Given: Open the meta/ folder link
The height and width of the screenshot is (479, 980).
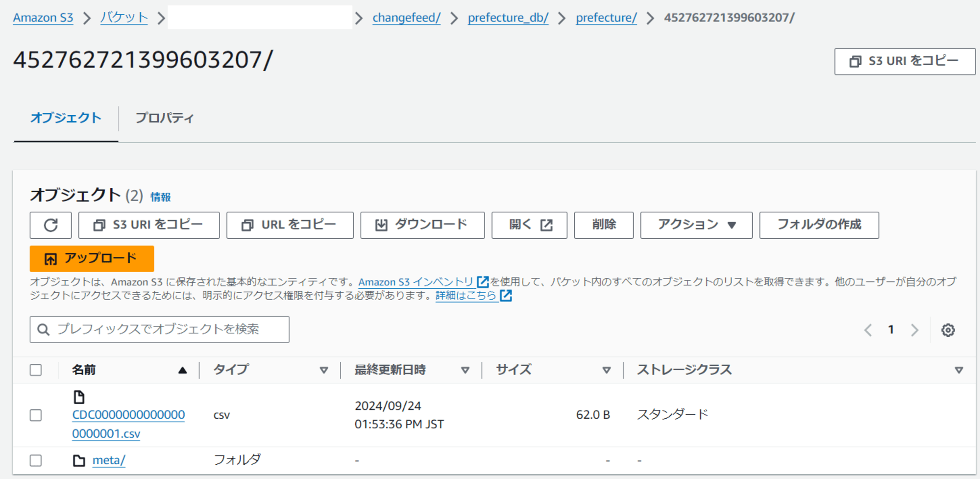Looking at the screenshot, I should [x=109, y=460].
